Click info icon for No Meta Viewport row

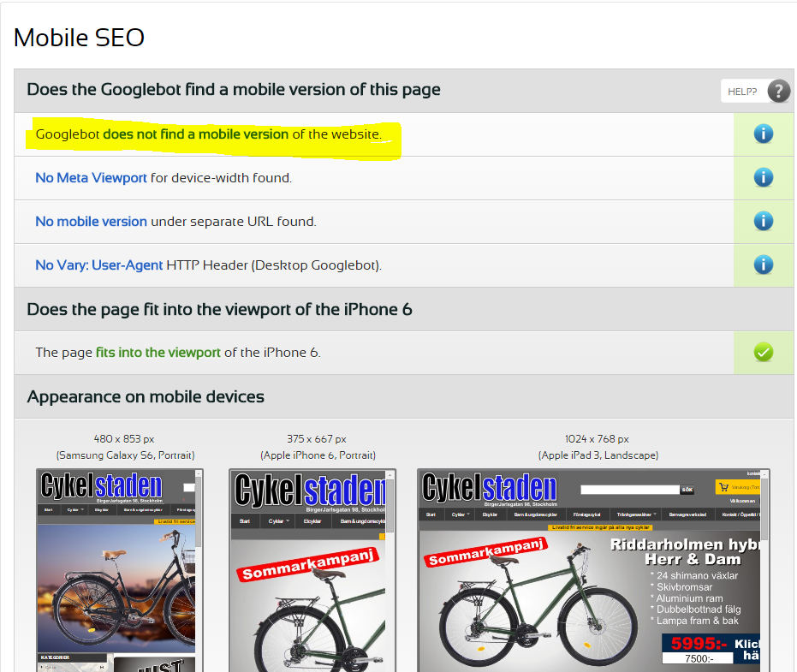[x=763, y=177]
